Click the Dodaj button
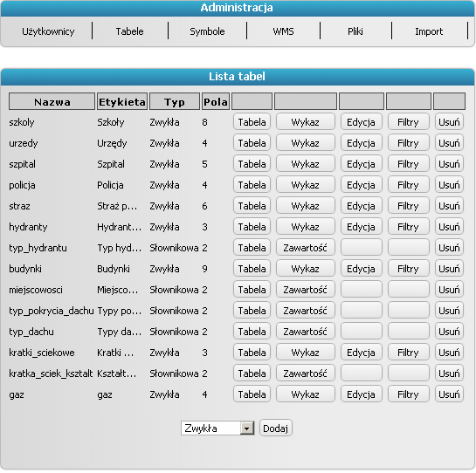This screenshot has width=476, height=473. (x=276, y=428)
